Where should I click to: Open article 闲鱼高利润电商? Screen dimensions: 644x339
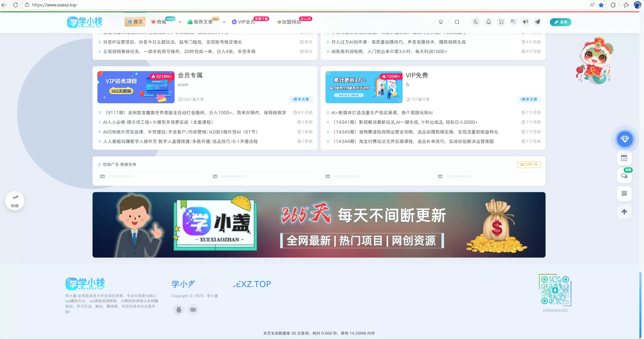(x=389, y=51)
